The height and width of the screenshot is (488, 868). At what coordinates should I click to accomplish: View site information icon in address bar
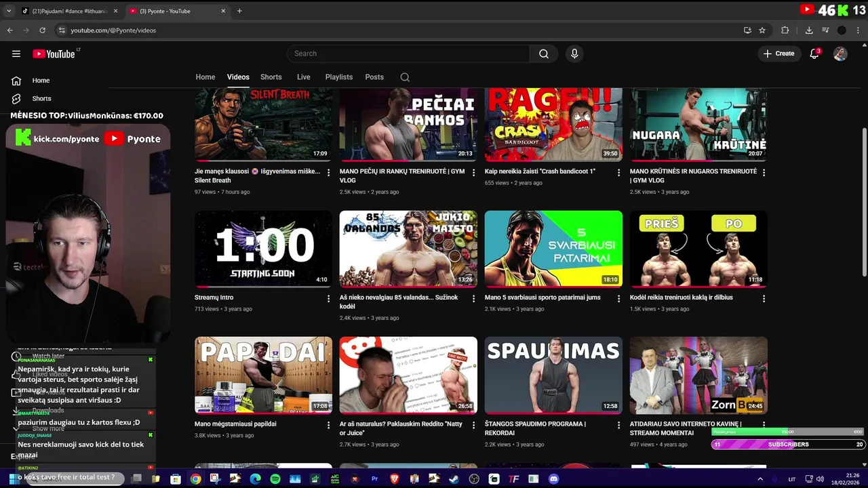(x=62, y=30)
